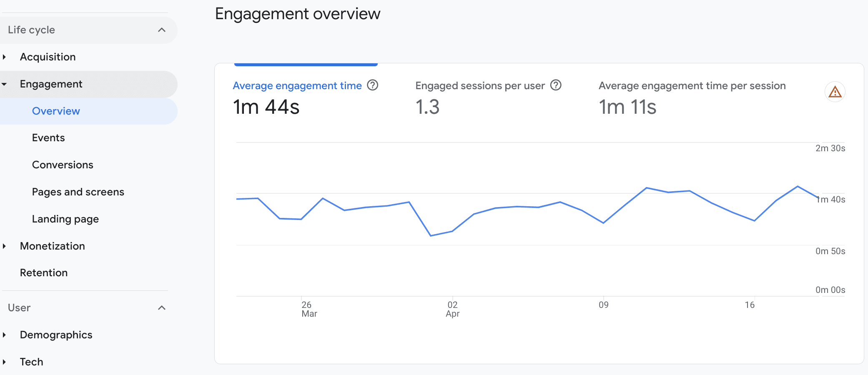Open the Retention report

[x=44, y=272]
